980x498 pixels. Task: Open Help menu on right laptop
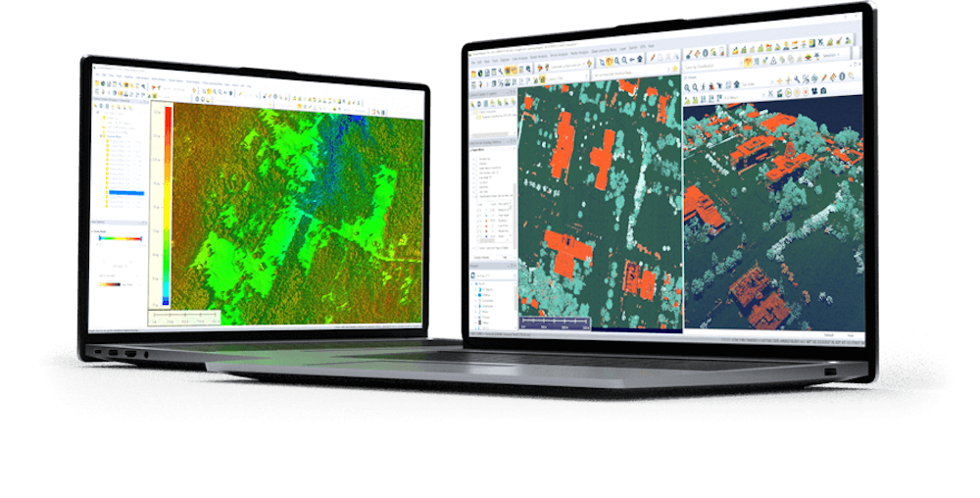click(651, 46)
